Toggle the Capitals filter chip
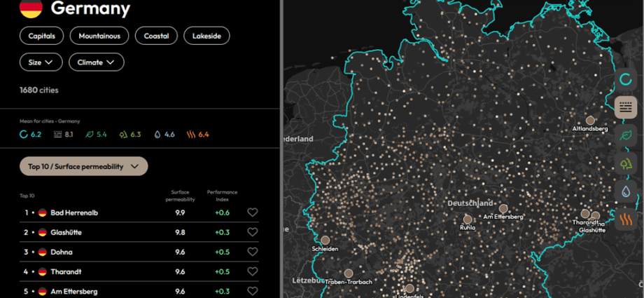Image resolution: width=644 pixels, height=298 pixels. point(41,36)
